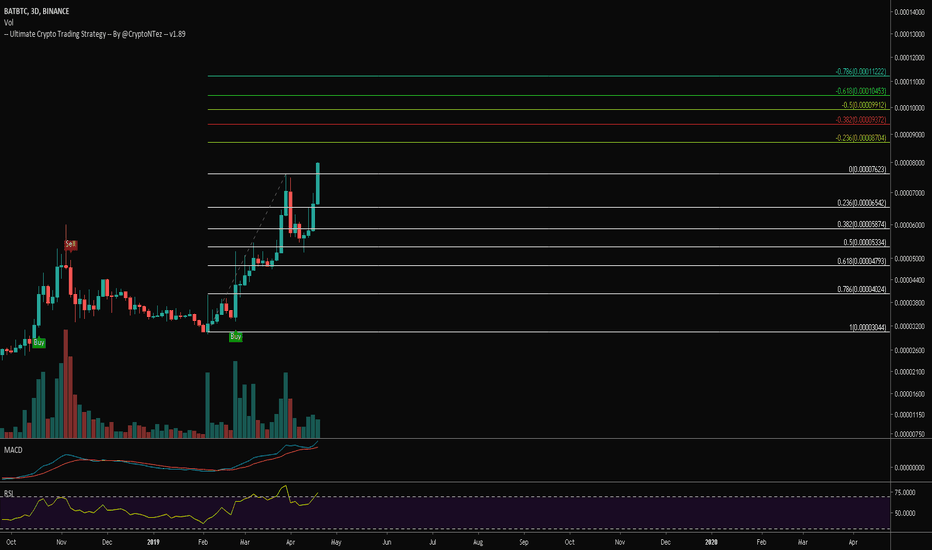932x550 pixels.
Task: Select the -0.618(0.00010453) Fibonacci label
Action: click(861, 91)
